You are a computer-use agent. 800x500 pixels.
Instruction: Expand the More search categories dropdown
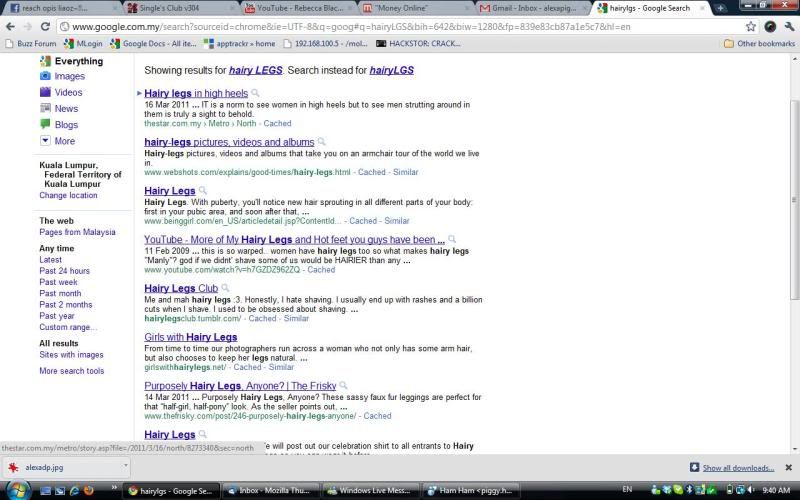pyautogui.click(x=45, y=141)
